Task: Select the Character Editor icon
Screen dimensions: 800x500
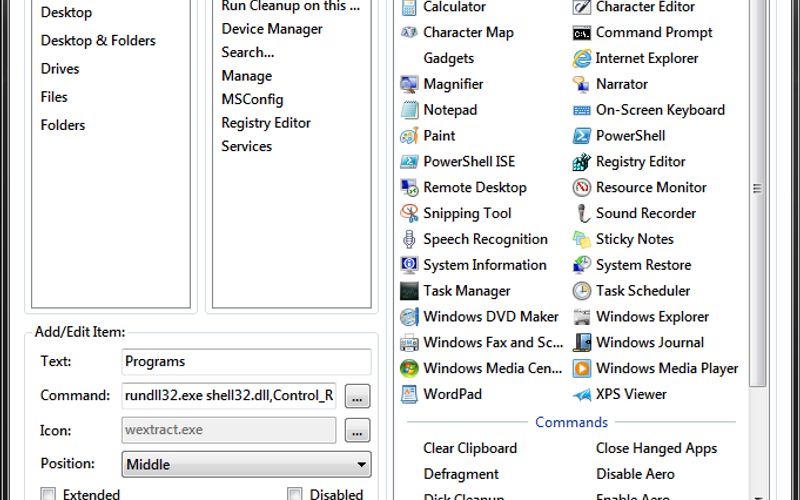Action: click(x=582, y=7)
